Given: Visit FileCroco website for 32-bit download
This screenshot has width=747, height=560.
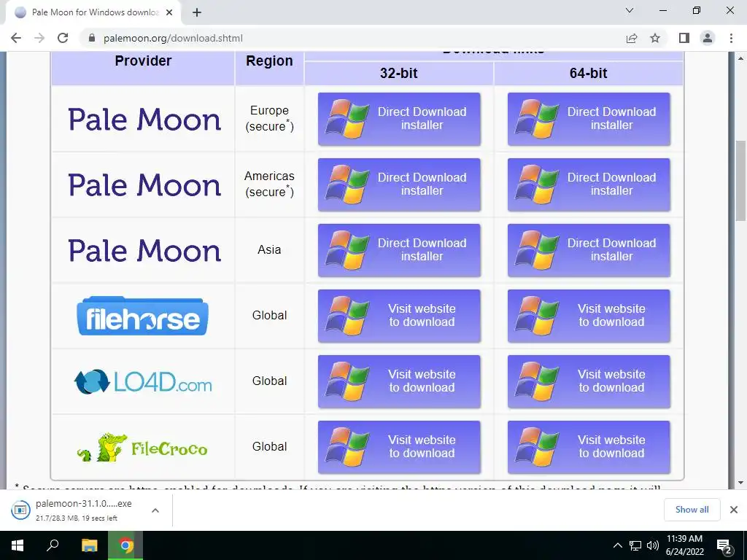Looking at the screenshot, I should point(399,447).
